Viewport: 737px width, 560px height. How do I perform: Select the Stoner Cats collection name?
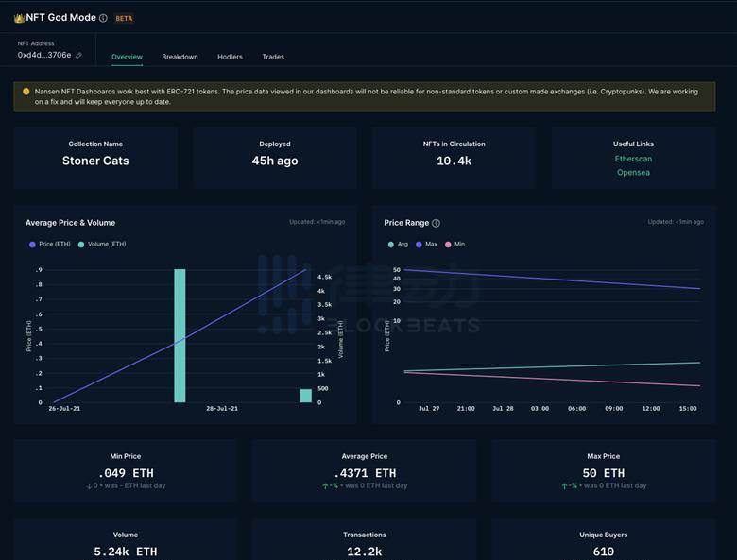(x=95, y=161)
